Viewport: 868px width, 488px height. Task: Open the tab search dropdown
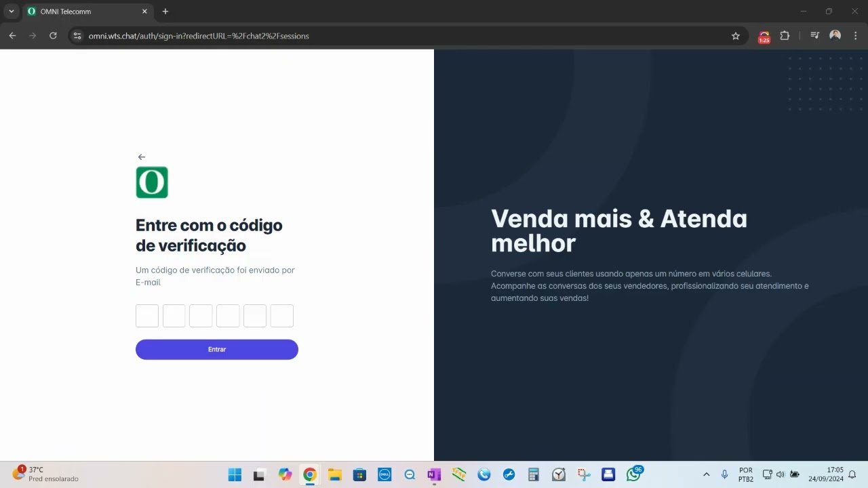pos(11,12)
